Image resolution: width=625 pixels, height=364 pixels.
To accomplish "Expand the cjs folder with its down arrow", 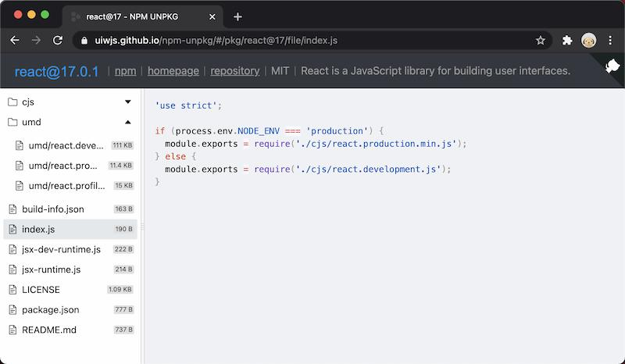I will (128, 102).
